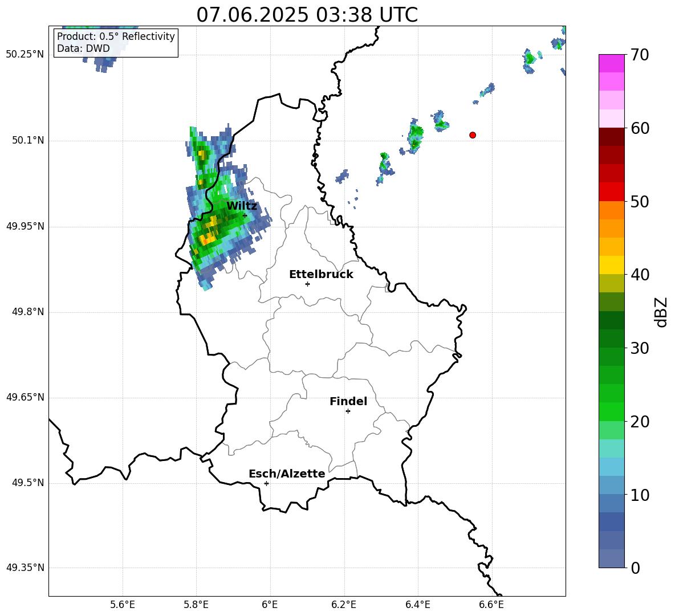Click the 0 value on the colorbar
The width and height of the screenshot is (675, 616).
(635, 568)
